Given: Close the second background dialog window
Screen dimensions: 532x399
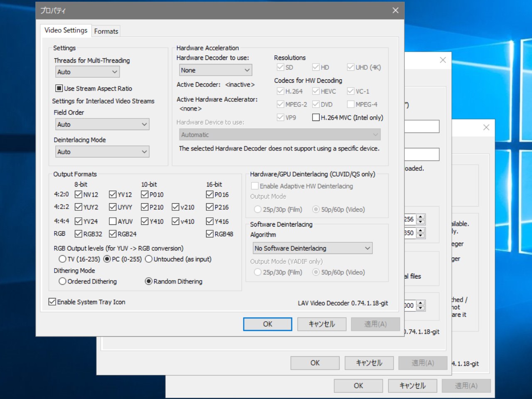Looking at the screenshot, I should (x=443, y=60).
